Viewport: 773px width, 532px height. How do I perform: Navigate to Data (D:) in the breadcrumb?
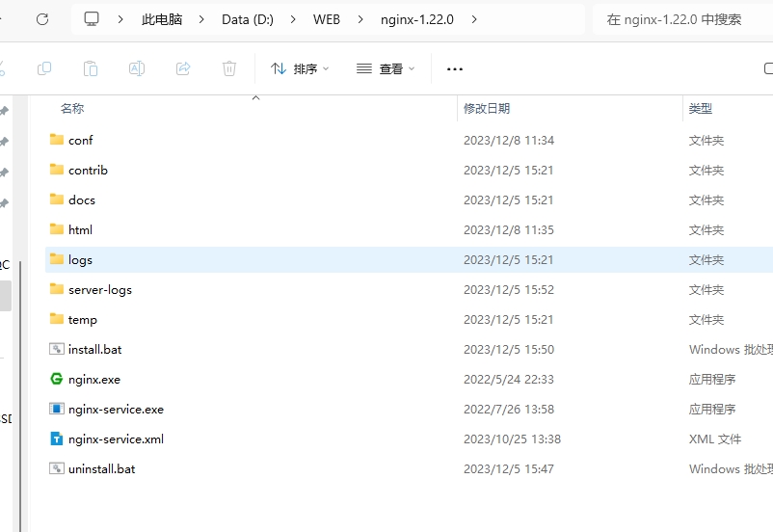(x=248, y=19)
